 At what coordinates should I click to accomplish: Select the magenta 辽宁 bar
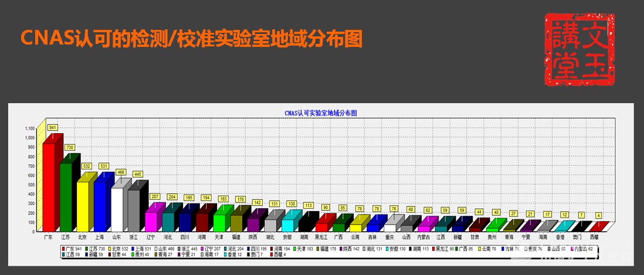pyautogui.click(x=151, y=221)
